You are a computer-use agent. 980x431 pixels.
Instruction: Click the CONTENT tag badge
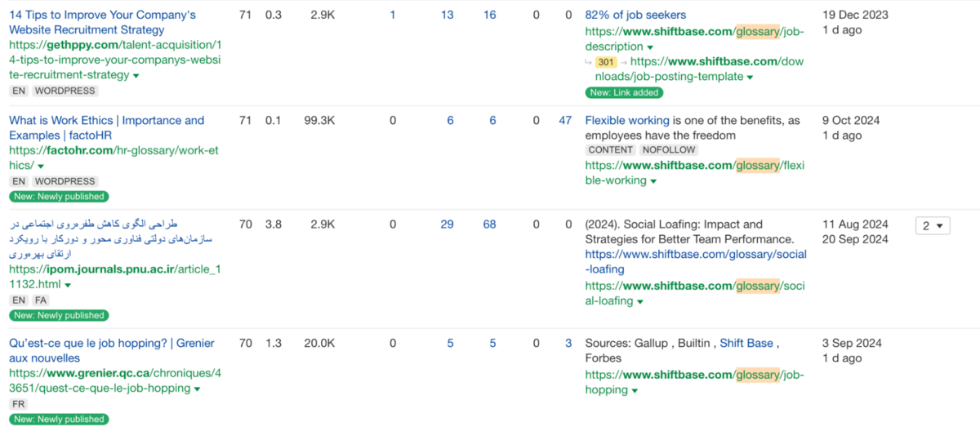[x=610, y=150]
